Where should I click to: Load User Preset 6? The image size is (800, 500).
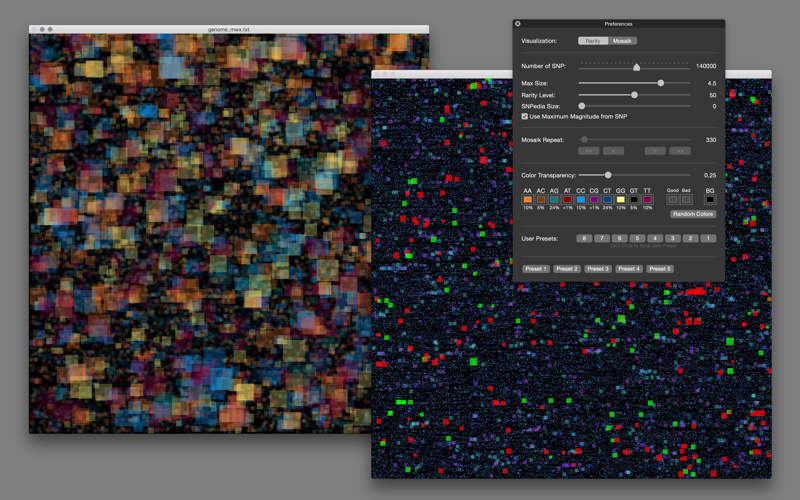(619, 238)
